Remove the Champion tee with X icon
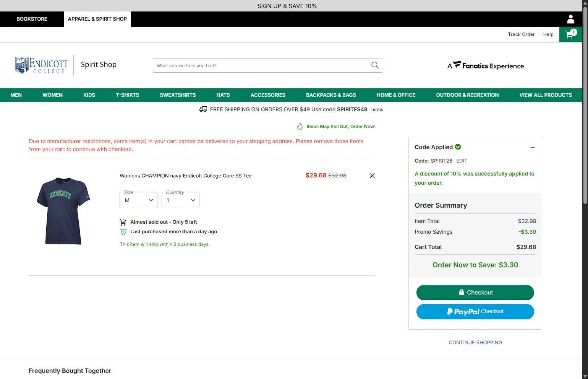Image resolution: width=588 pixels, height=379 pixels. pos(372,176)
